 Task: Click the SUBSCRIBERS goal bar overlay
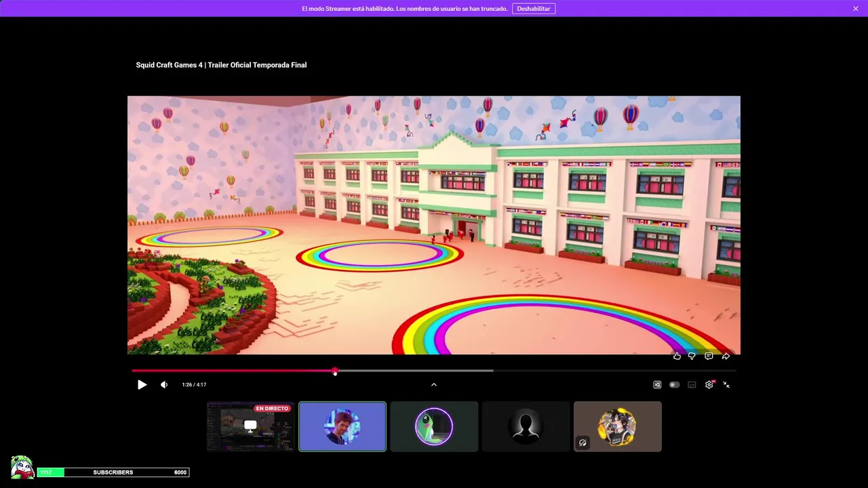pos(113,472)
